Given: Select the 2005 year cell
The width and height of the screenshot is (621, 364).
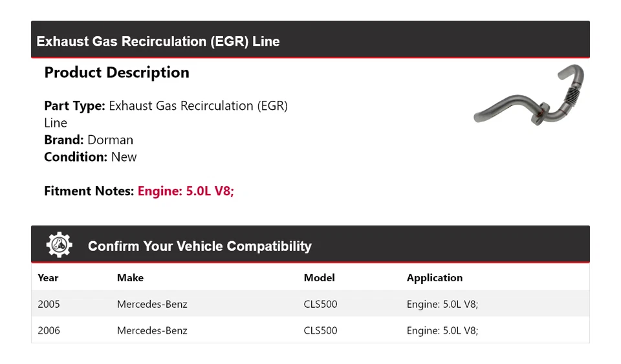Looking at the screenshot, I should click(49, 304).
